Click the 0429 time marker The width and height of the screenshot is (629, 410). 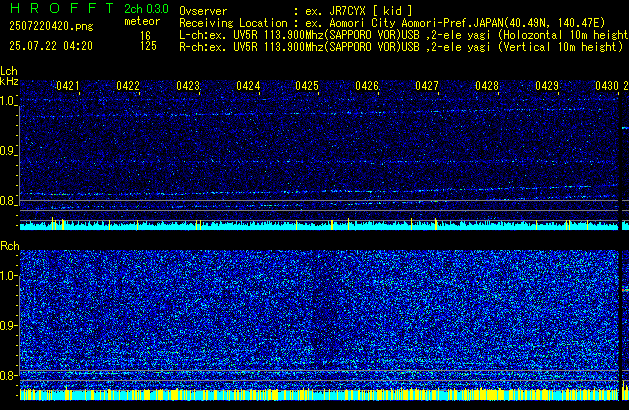click(547, 86)
